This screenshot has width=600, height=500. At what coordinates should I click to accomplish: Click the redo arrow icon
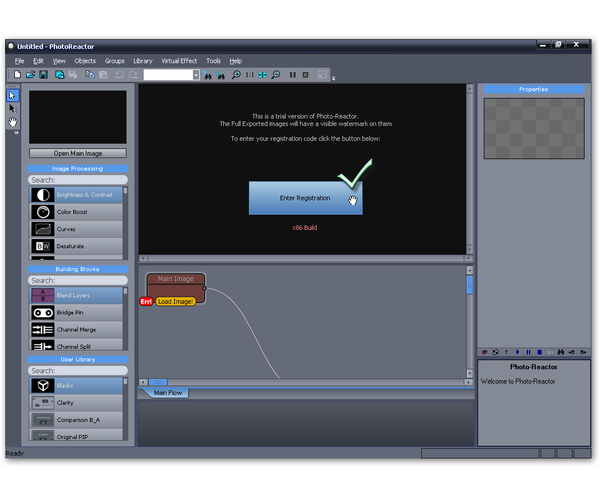(133, 75)
